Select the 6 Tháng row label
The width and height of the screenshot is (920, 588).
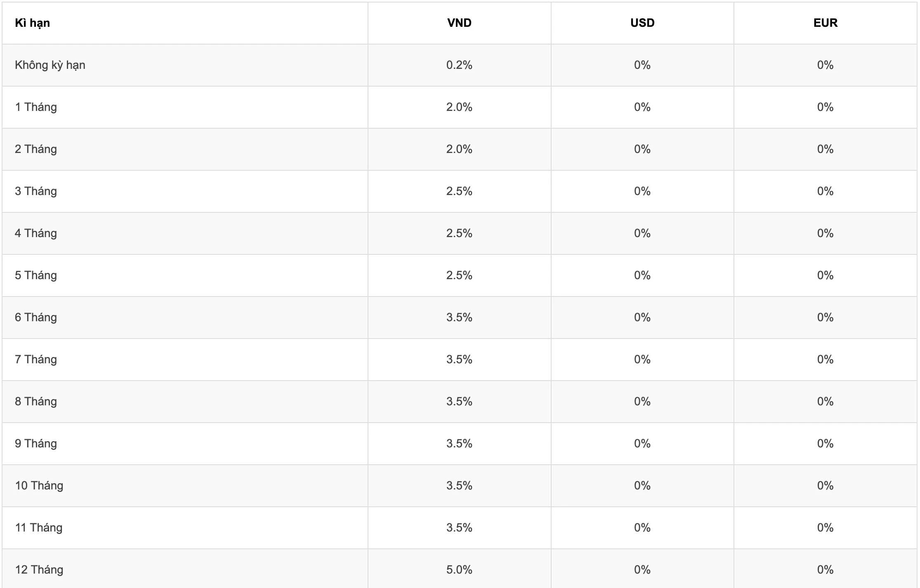36,318
